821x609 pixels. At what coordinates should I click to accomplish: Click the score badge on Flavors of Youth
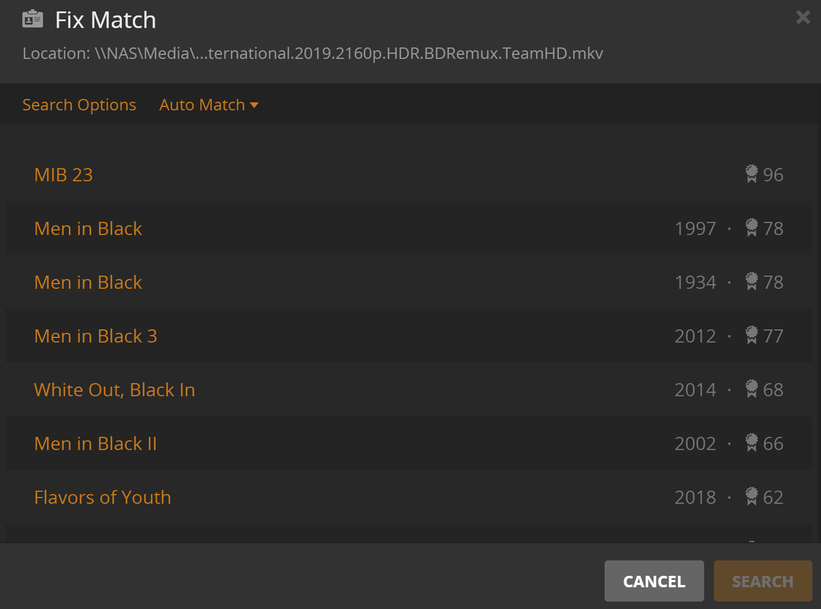click(x=751, y=497)
